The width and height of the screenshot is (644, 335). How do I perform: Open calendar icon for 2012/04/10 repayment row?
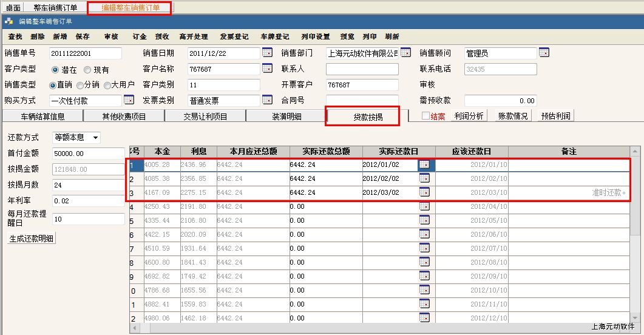tap(424, 206)
